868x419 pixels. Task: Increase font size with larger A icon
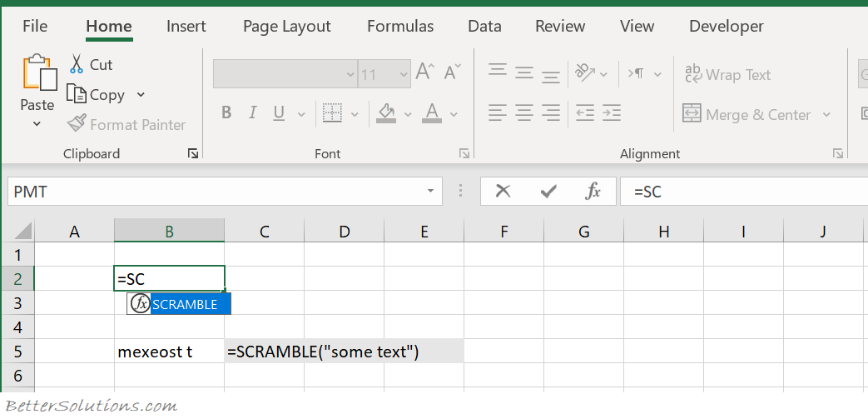[425, 72]
